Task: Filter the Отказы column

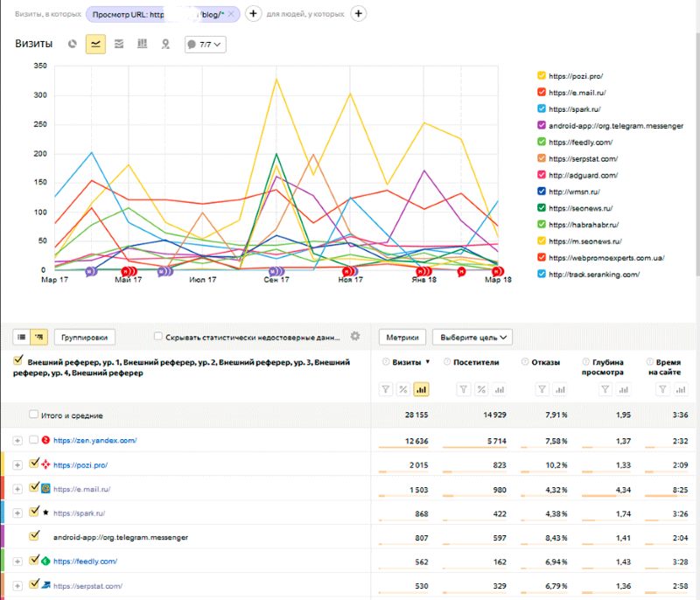Action: (542, 389)
